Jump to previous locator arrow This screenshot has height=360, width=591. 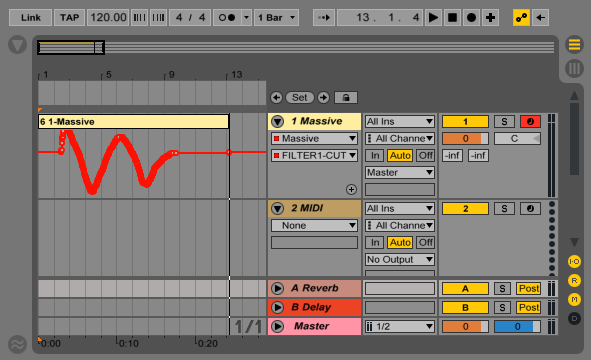pos(276,98)
